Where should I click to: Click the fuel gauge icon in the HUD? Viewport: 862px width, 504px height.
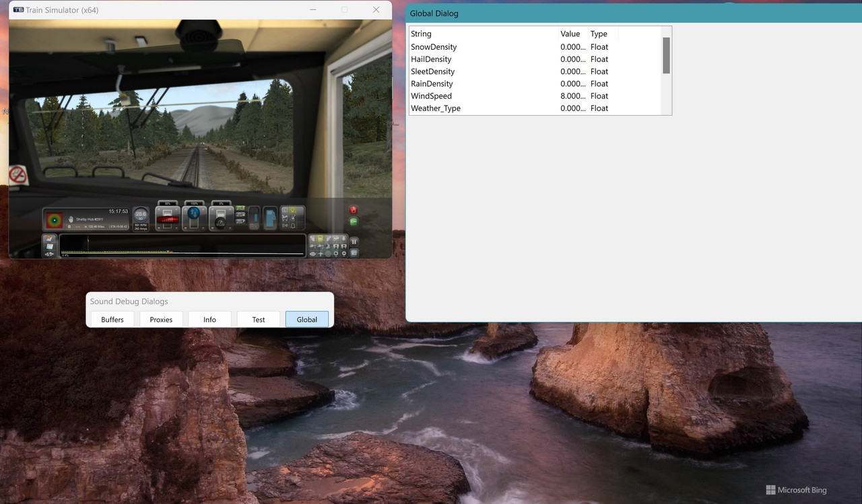pyautogui.click(x=271, y=217)
